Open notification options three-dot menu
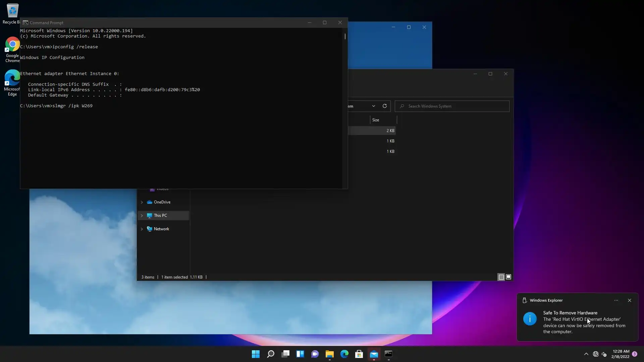Viewport: 644px width, 362px height. pos(616,300)
